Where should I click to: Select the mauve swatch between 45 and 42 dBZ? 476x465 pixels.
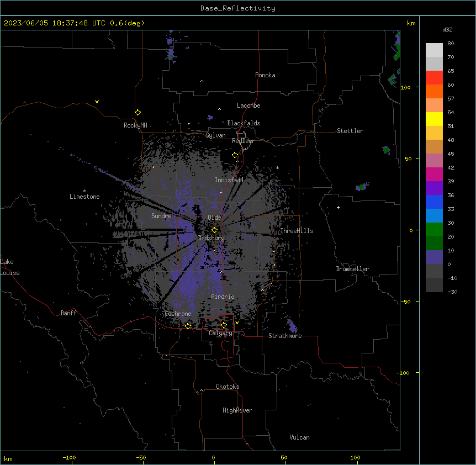coord(434,161)
